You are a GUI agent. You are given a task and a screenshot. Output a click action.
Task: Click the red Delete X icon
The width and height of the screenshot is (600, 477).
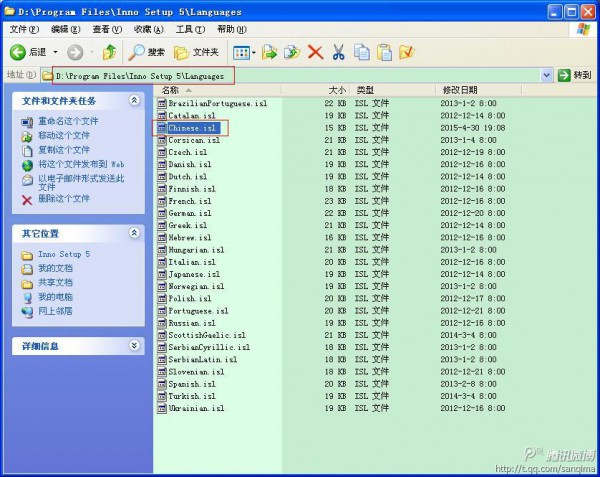[315, 52]
